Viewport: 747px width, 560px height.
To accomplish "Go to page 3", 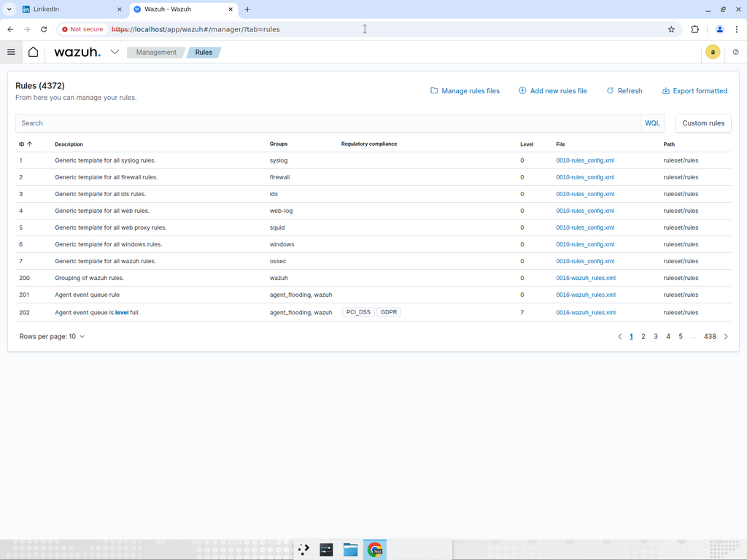I will tap(656, 337).
